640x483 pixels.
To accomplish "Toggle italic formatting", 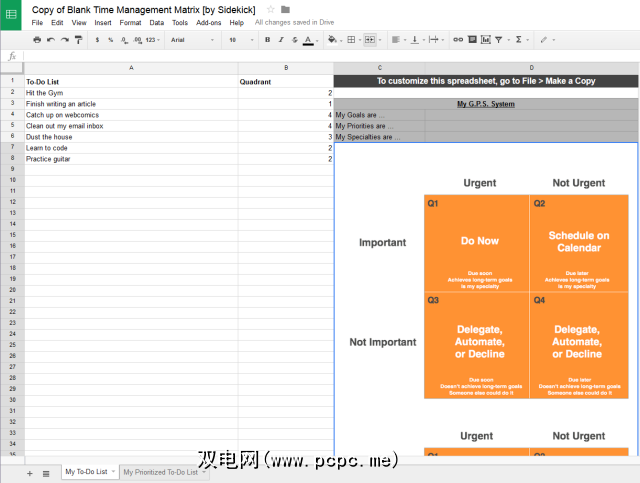I will [281, 40].
